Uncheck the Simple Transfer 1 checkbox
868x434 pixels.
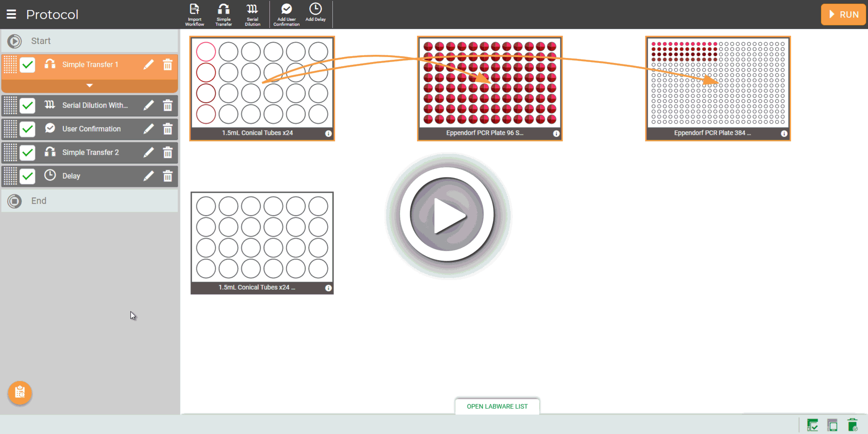[28, 65]
